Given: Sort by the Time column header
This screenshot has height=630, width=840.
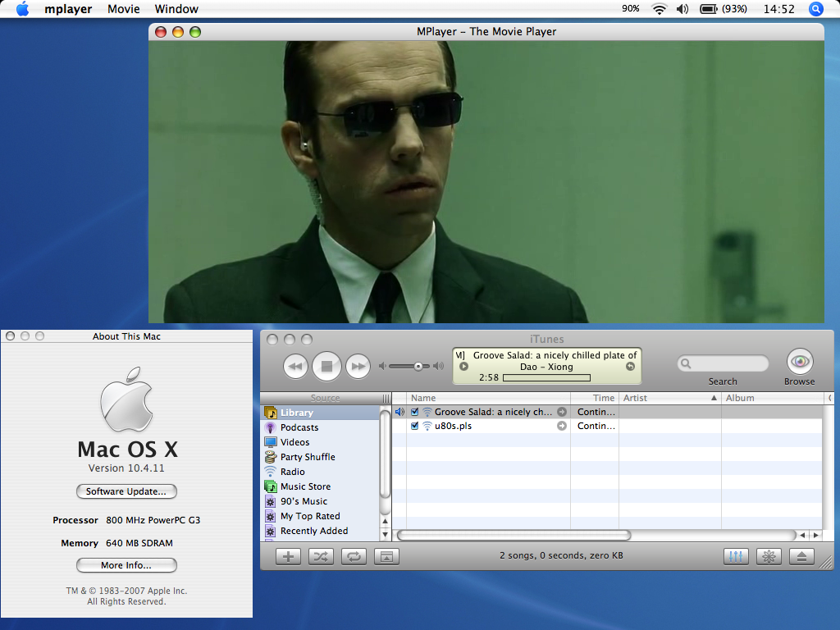Looking at the screenshot, I should (595, 398).
